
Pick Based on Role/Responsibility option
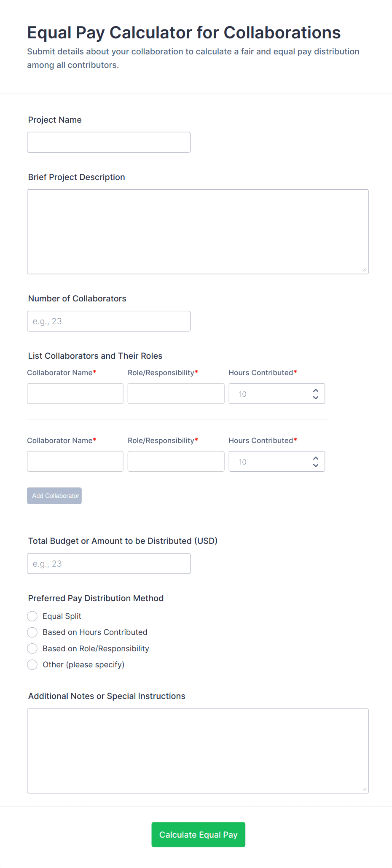pyautogui.click(x=32, y=648)
